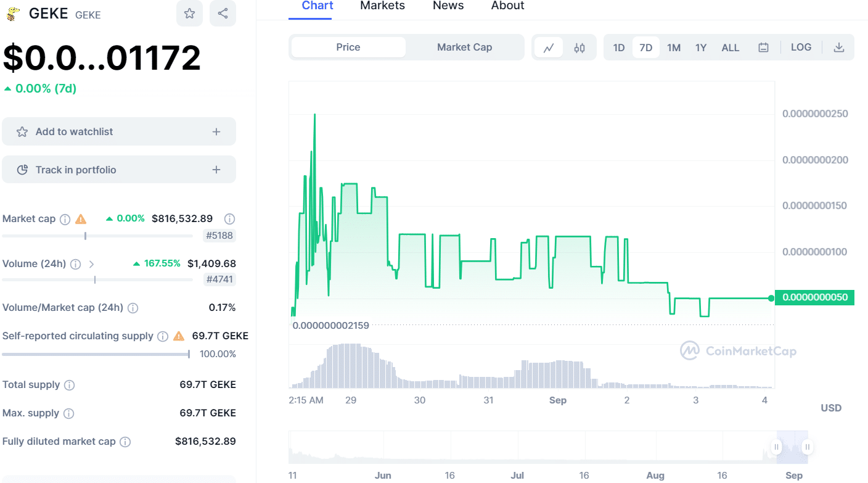This screenshot has width=868, height=483.
Task: Select the line chart view icon
Action: [549, 47]
